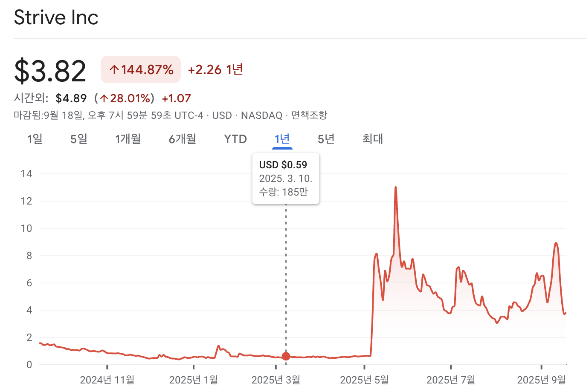Switch to the YTD chart view
This screenshot has width=586, height=392.
coord(235,139)
